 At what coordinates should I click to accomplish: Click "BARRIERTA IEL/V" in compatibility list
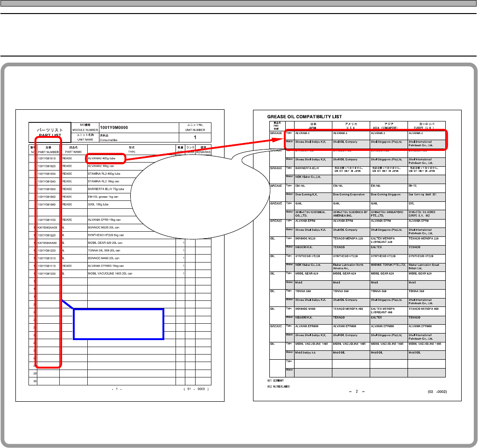tap(307, 169)
